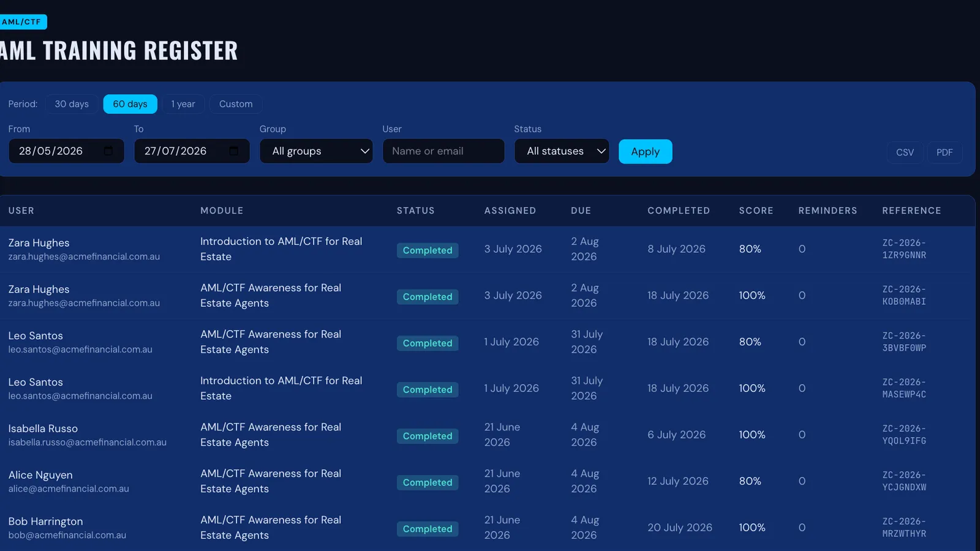Image resolution: width=980 pixels, height=551 pixels.
Task: Click completed date 20 July 2026
Action: [680, 528]
